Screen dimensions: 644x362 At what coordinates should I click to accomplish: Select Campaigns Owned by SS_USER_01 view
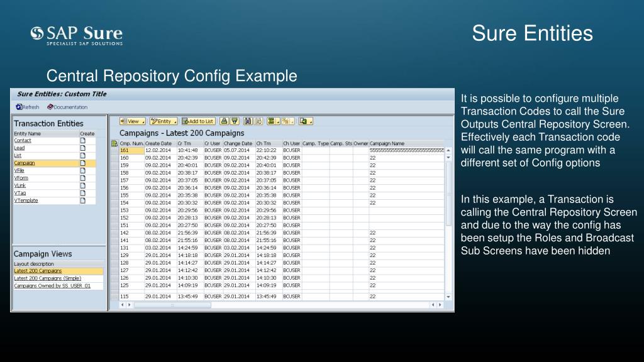tap(52, 286)
